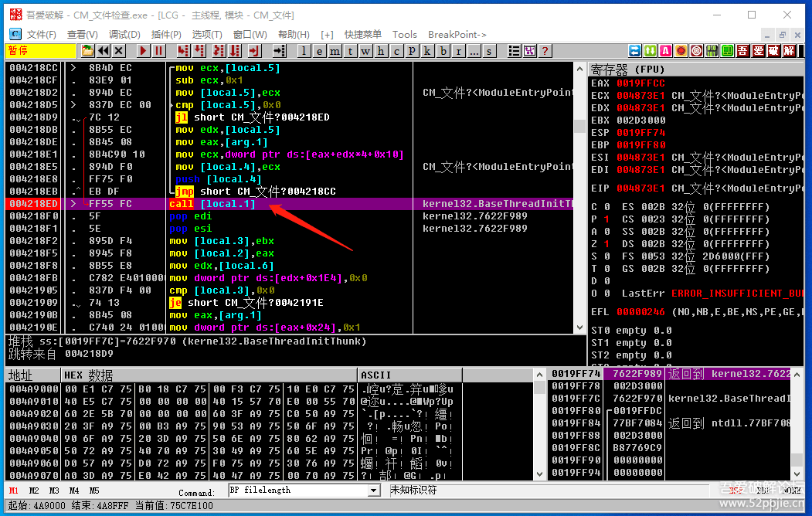Open the 查看(V) menu

[83, 35]
